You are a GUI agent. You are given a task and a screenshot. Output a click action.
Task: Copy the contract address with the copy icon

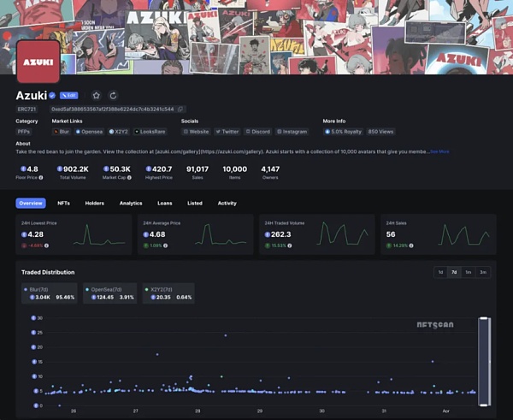point(180,109)
